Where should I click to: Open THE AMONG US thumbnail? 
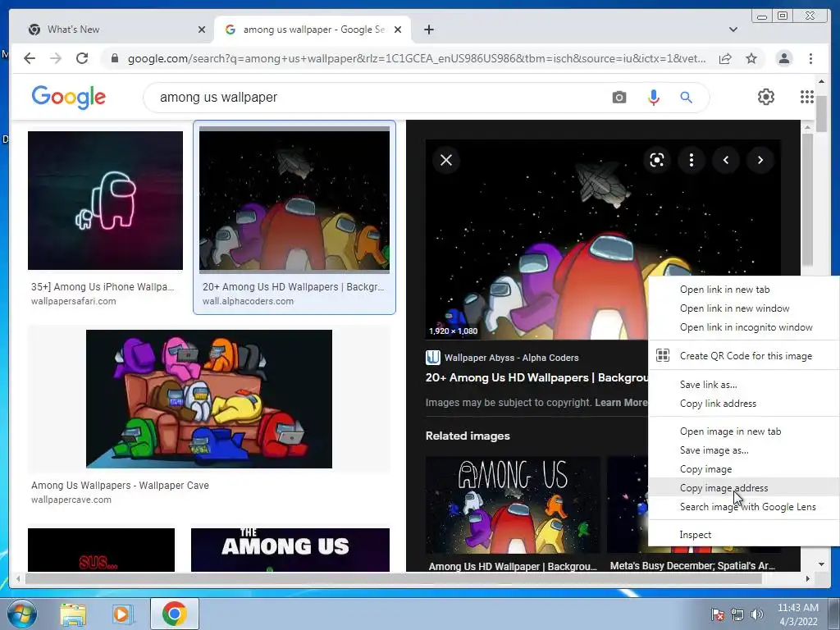290,550
